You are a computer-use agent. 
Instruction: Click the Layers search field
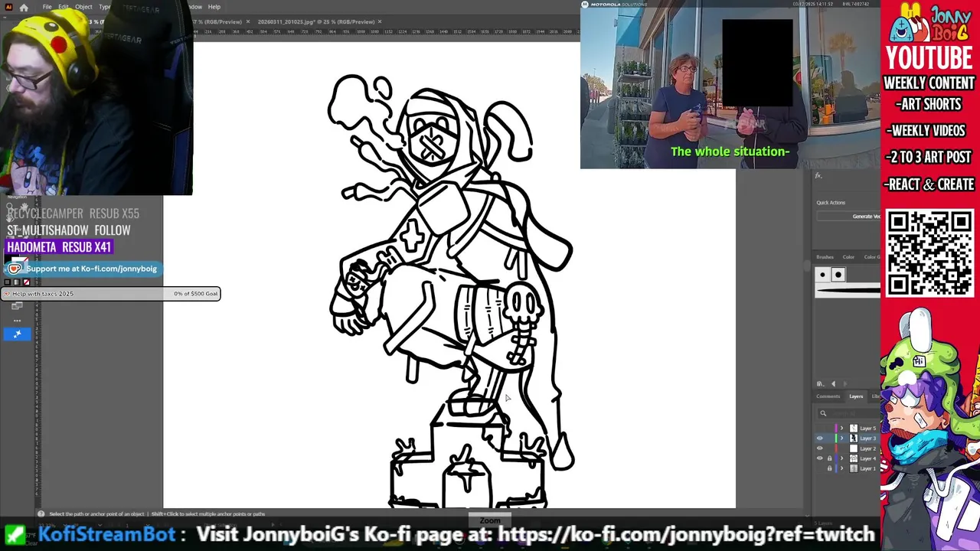point(848,413)
